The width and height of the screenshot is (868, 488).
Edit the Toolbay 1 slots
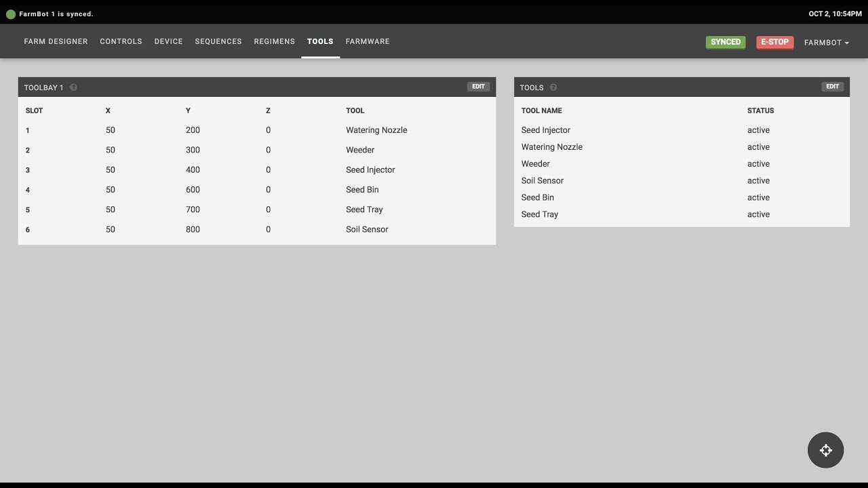pos(478,87)
